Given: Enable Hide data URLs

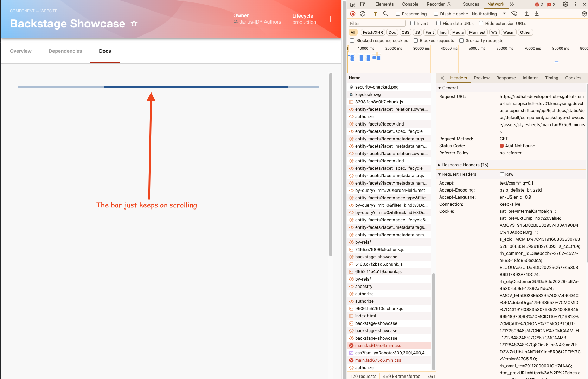Looking at the screenshot, I should [439, 23].
